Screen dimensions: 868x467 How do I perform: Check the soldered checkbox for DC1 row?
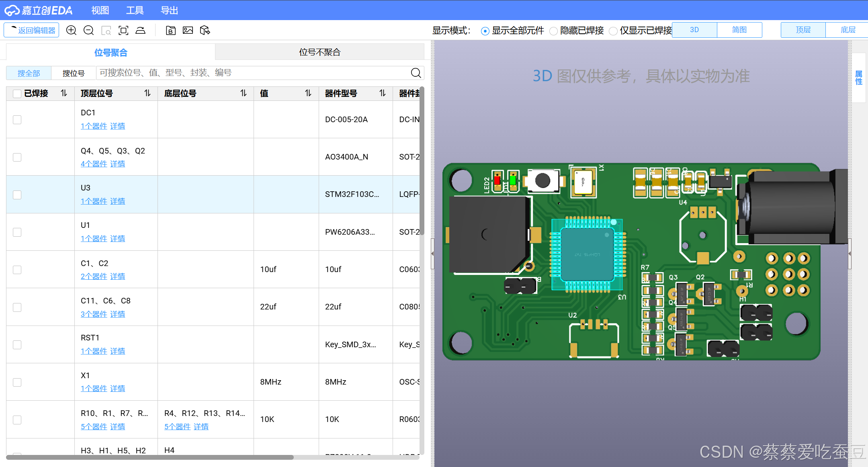tap(17, 120)
